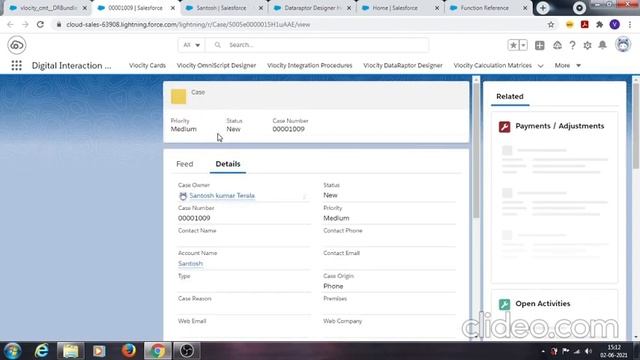This screenshot has height=360, width=640.
Task: Open File Explorer from the taskbar
Action: tap(71, 351)
